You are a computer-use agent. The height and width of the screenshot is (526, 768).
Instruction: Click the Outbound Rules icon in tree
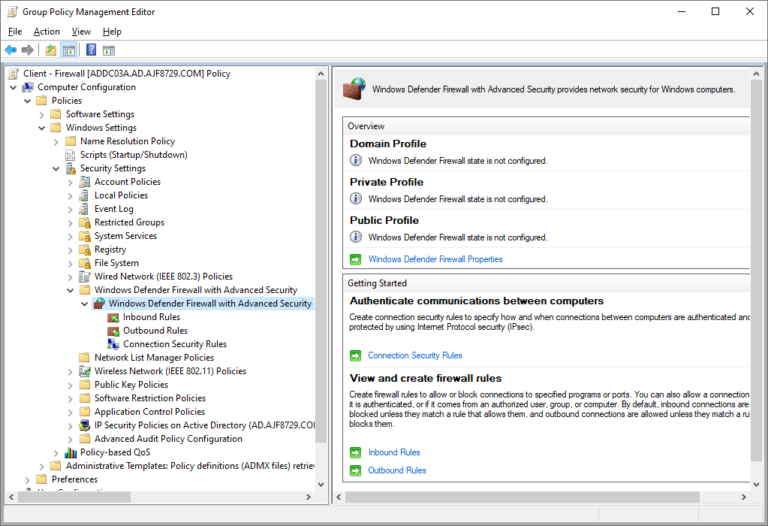coord(113,331)
